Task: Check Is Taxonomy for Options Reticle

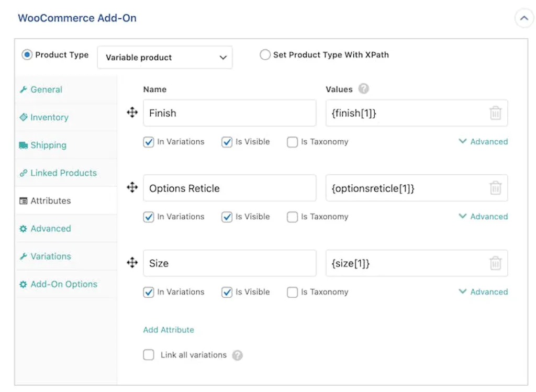Action: pyautogui.click(x=292, y=217)
